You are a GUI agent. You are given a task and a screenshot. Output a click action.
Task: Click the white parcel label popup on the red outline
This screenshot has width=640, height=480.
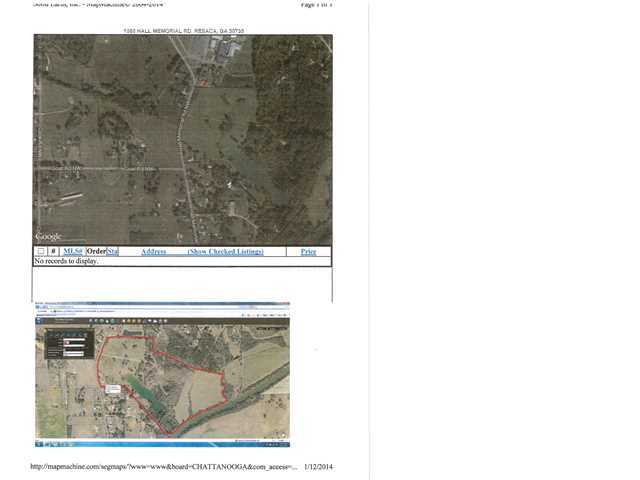[x=113, y=389]
